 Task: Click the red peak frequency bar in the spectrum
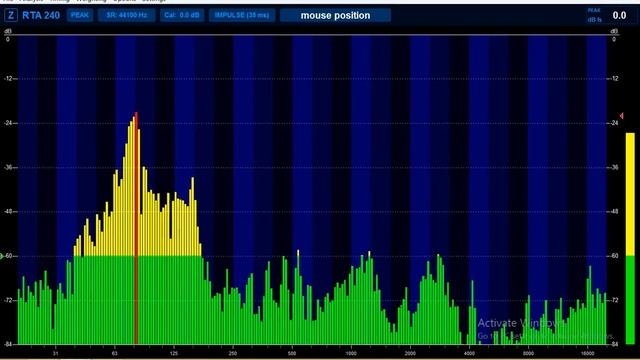[136, 228]
